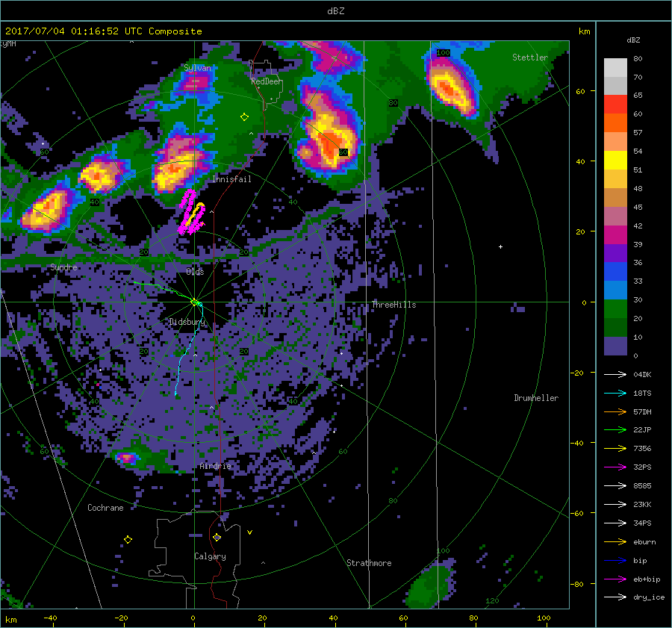Click the timestamp 2017/07/04 01:16:52 UTC Composite
Viewport: 672px width, 628px height.
[103, 31]
